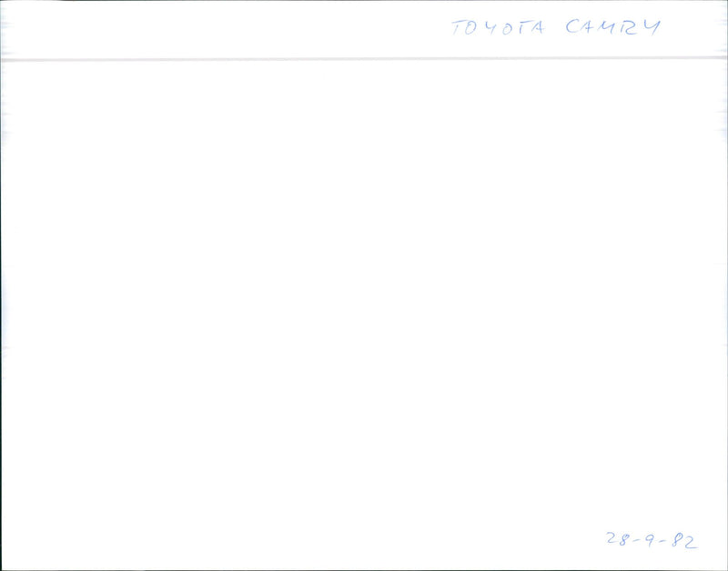Click the first O in TOYOTA
Image resolution: width=728 pixels, height=571 pixels.
470,28
